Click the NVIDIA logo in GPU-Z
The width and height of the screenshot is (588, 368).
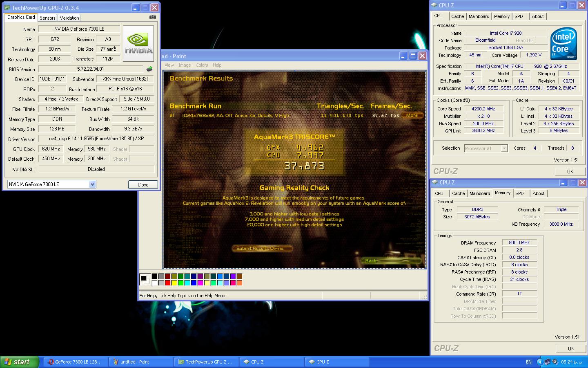(x=138, y=43)
